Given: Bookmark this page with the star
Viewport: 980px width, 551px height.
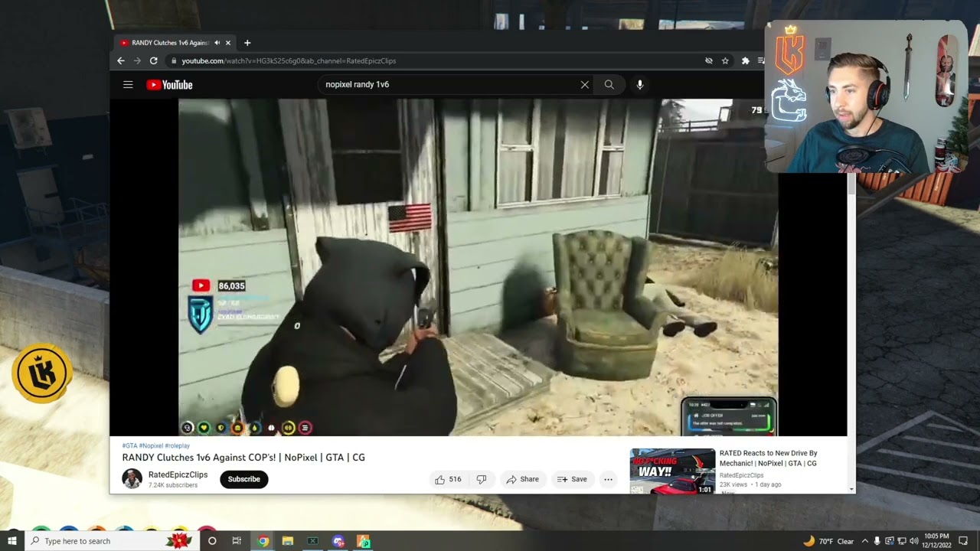Looking at the screenshot, I should click(725, 60).
